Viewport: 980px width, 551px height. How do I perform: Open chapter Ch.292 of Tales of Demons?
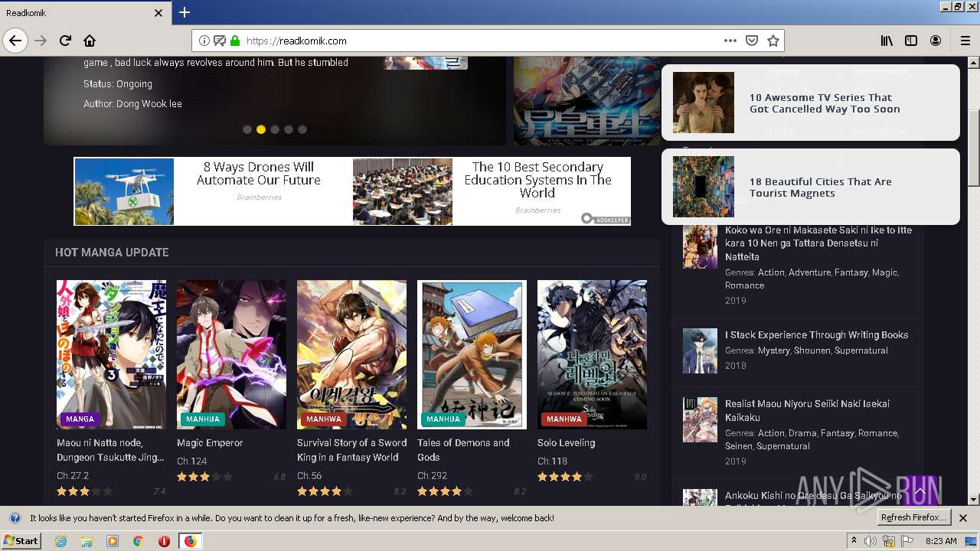click(x=432, y=476)
